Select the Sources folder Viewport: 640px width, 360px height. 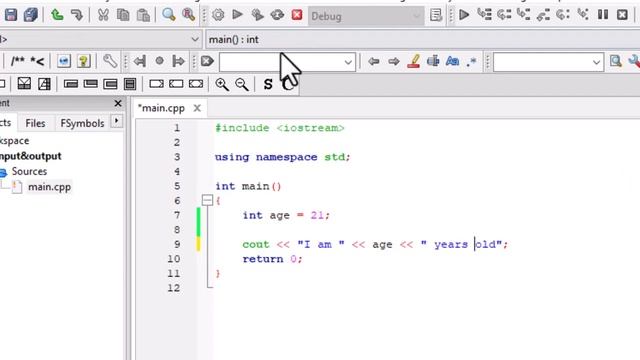click(x=29, y=171)
